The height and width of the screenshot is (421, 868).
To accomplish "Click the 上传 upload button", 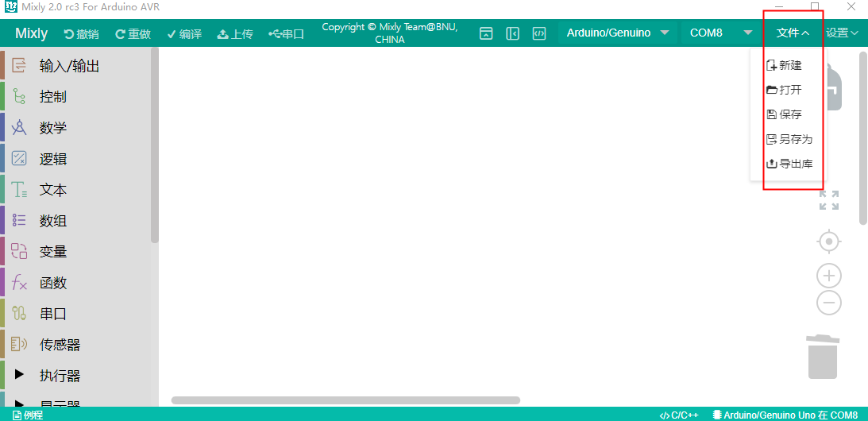I will (235, 34).
